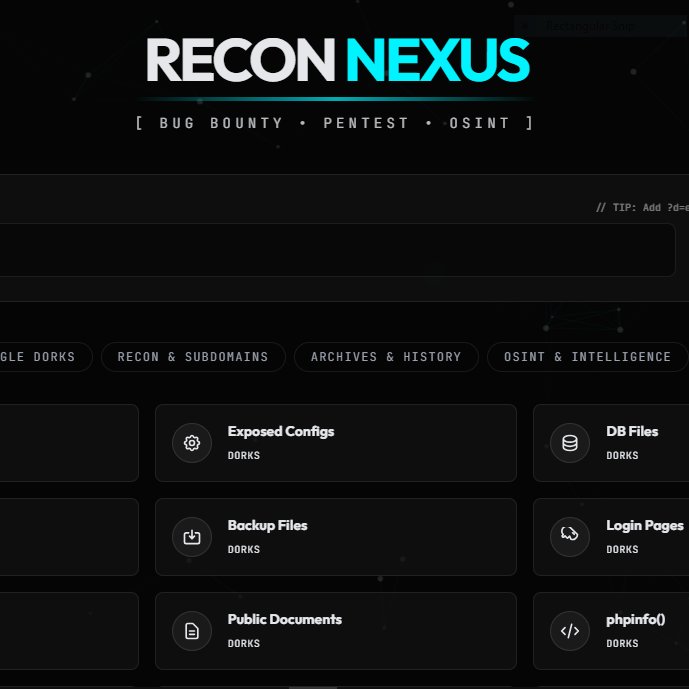This screenshot has height=689, width=689.
Task: Switch to Archives & History tab
Action: pos(386,357)
